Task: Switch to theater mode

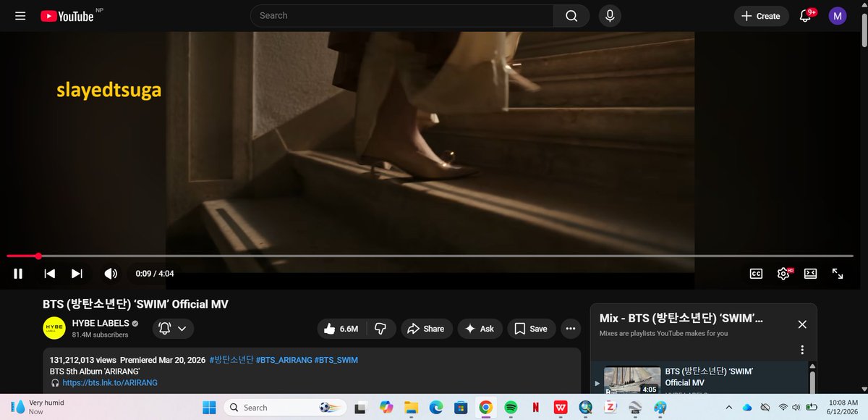Action: 810,273
